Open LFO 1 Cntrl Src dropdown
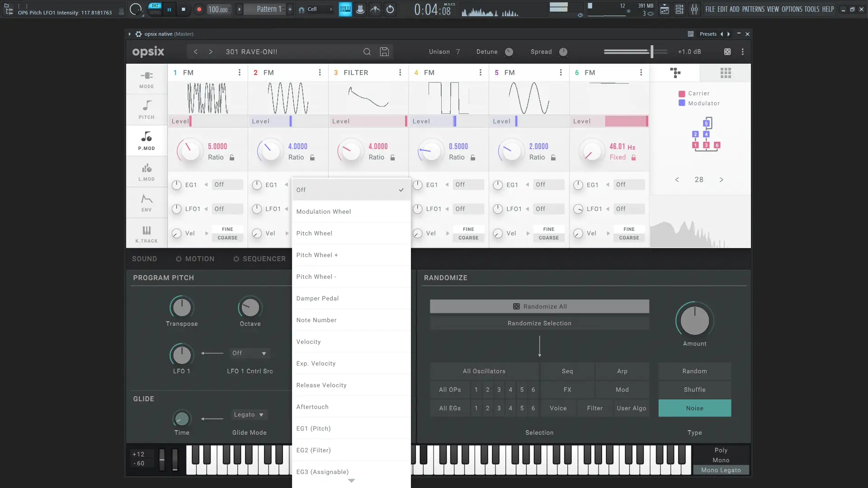The width and height of the screenshot is (868, 488). coord(249,353)
